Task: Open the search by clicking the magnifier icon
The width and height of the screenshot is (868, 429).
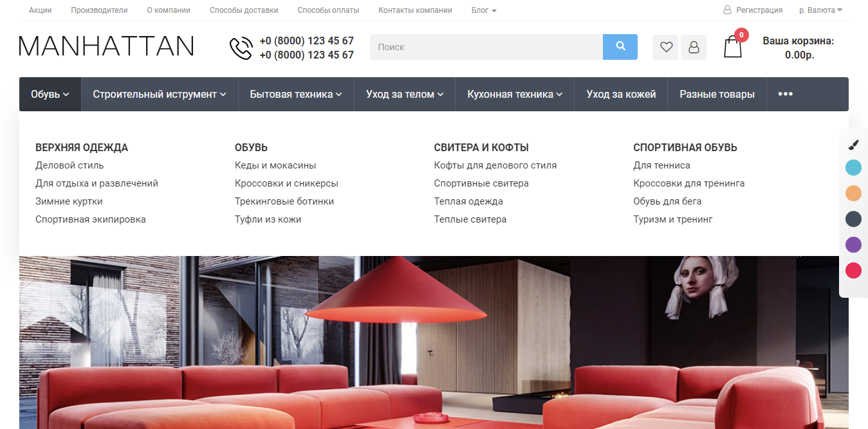Action: tap(620, 46)
